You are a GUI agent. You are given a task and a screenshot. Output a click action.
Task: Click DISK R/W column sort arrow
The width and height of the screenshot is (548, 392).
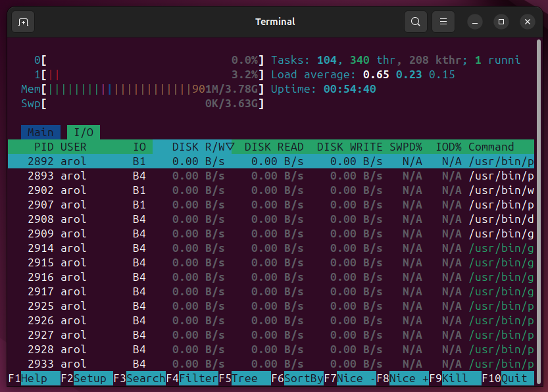pyautogui.click(x=230, y=147)
